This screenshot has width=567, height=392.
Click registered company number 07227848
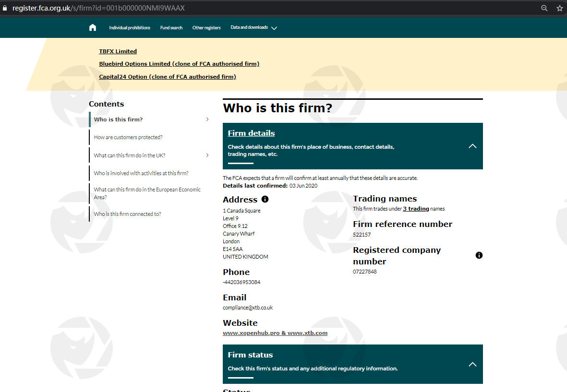(364, 272)
